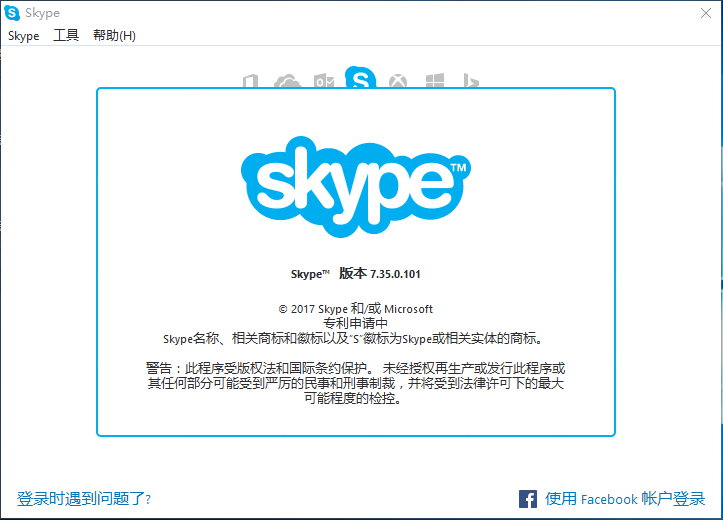The width and height of the screenshot is (723, 520).
Task: Open the 工具 menu
Action: [66, 35]
